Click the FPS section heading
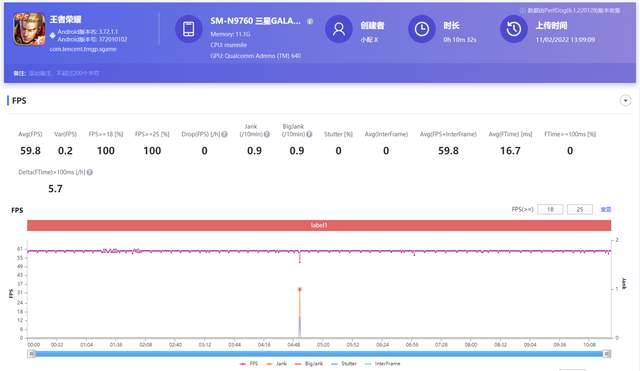The image size is (640, 371). click(x=19, y=101)
